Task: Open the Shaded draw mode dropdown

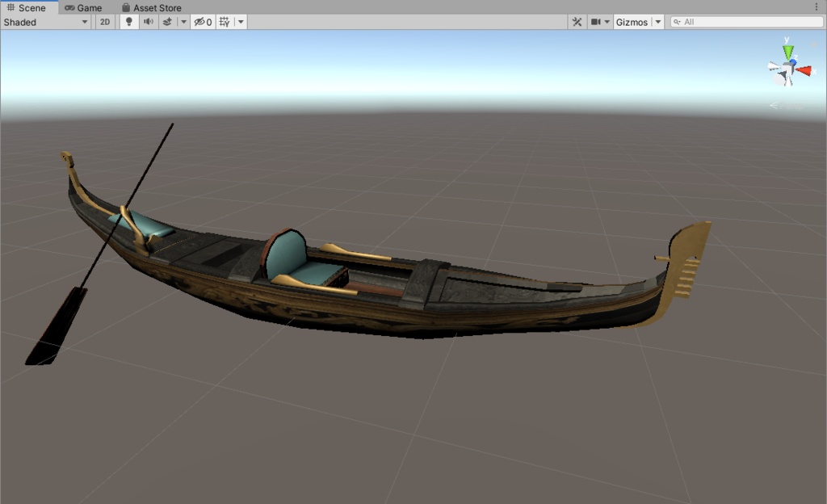Action: tap(46, 22)
